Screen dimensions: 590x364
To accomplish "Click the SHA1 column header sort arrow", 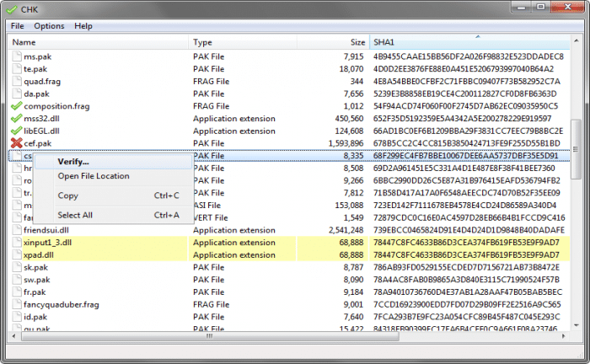I will point(477,37).
